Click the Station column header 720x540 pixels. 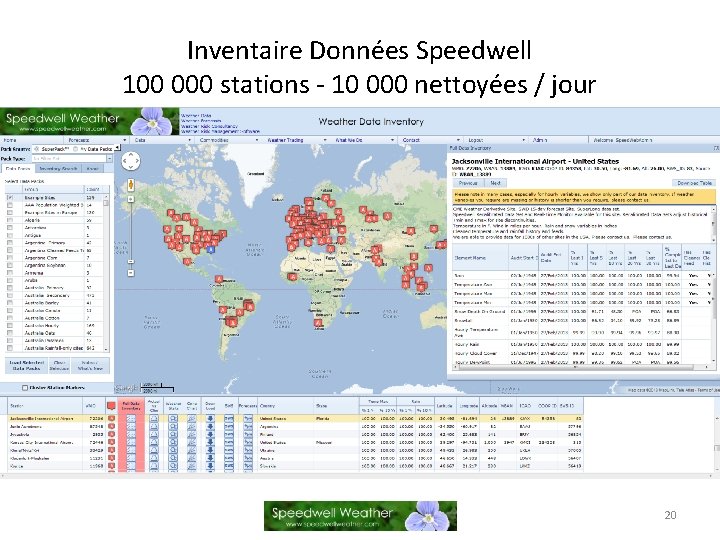45,406
